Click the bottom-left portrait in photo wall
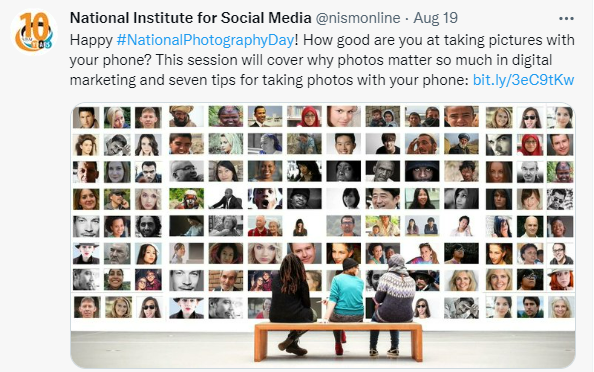This screenshot has height=372, width=594. pos(87,307)
